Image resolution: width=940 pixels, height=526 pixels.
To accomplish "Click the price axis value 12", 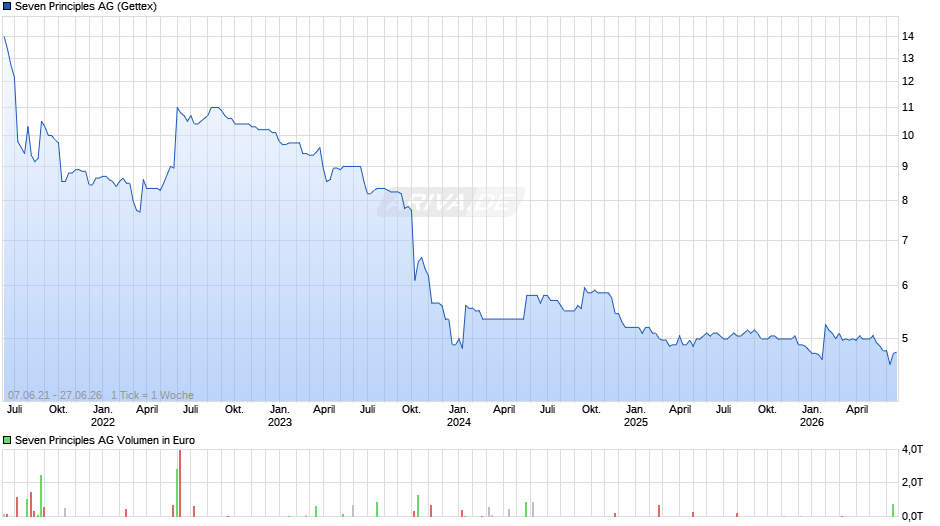I will [908, 81].
